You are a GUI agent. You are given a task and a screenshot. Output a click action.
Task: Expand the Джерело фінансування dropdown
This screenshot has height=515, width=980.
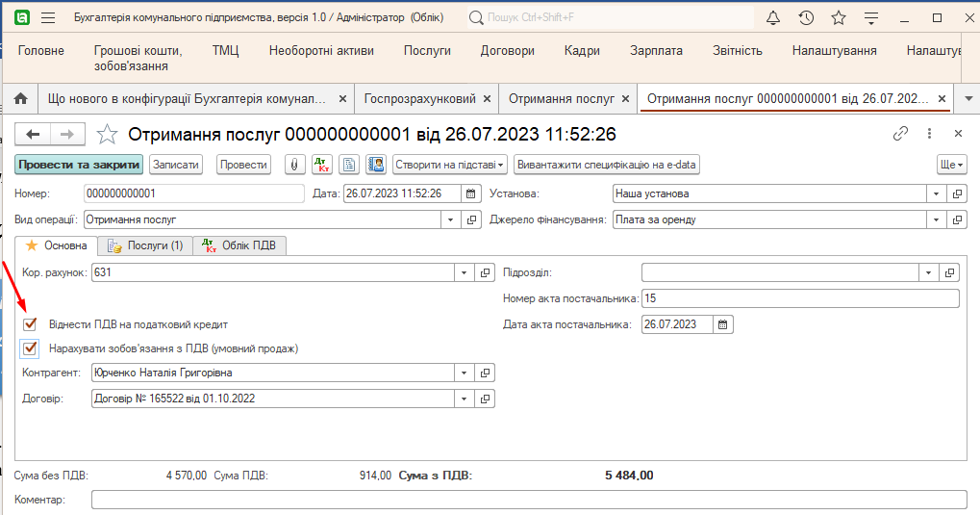click(x=937, y=219)
